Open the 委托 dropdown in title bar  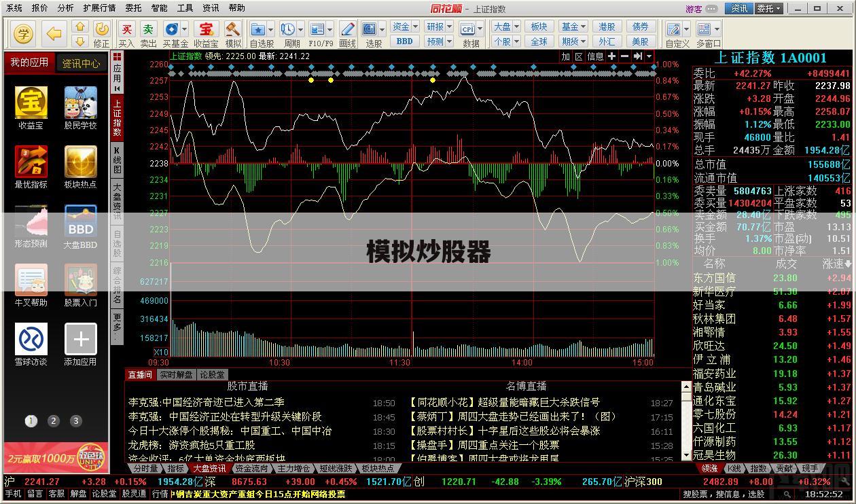[x=769, y=8]
